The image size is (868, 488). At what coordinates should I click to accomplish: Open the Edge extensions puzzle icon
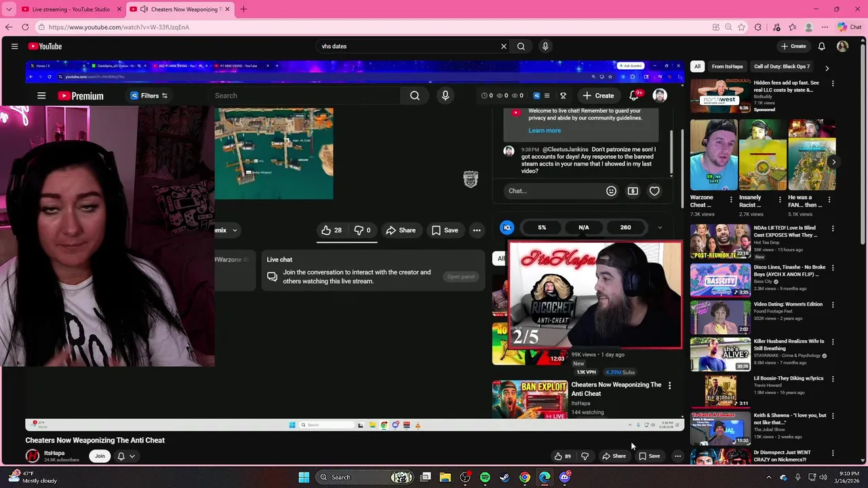click(x=758, y=27)
